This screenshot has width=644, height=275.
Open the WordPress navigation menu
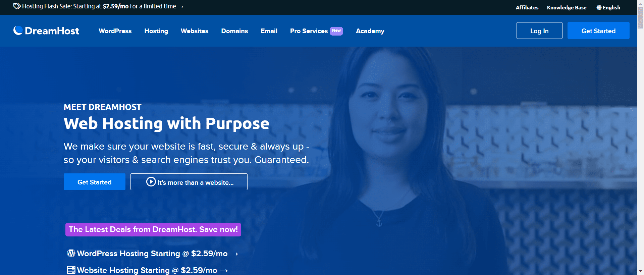pos(115,31)
